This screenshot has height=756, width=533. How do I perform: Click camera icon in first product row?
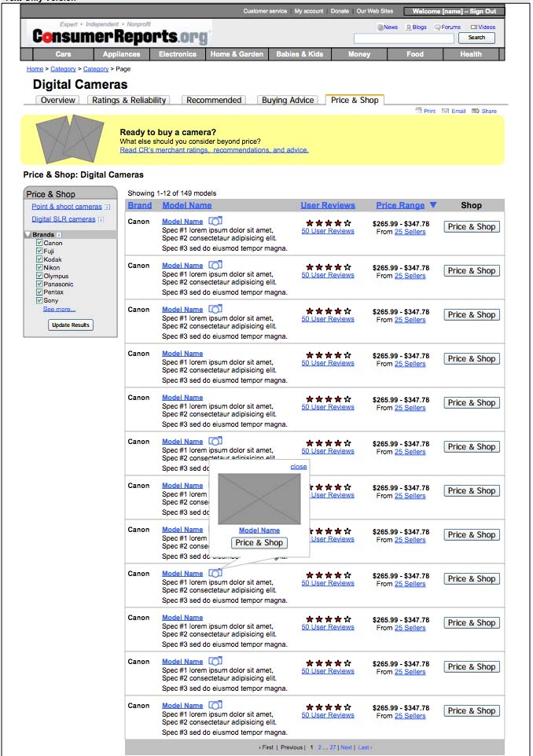(215, 221)
